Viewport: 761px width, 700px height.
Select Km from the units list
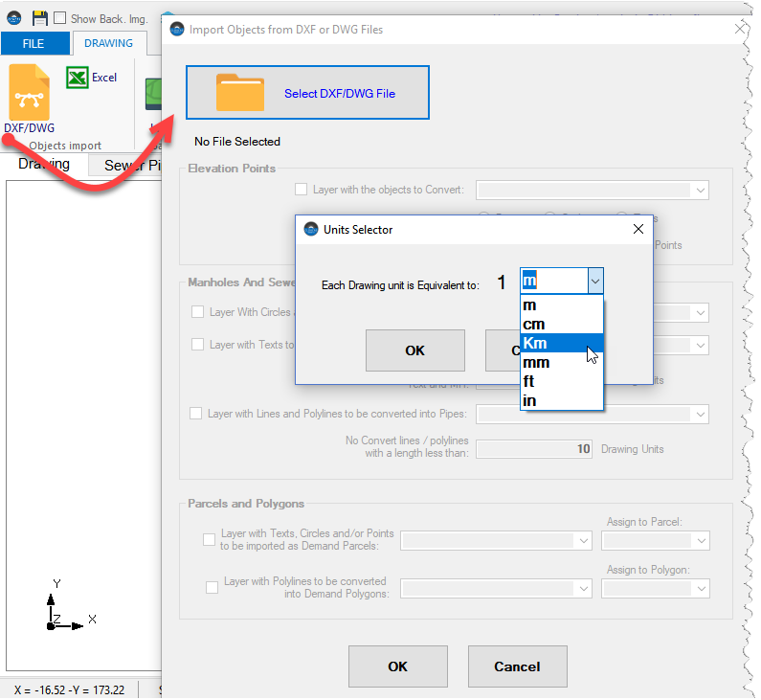535,344
